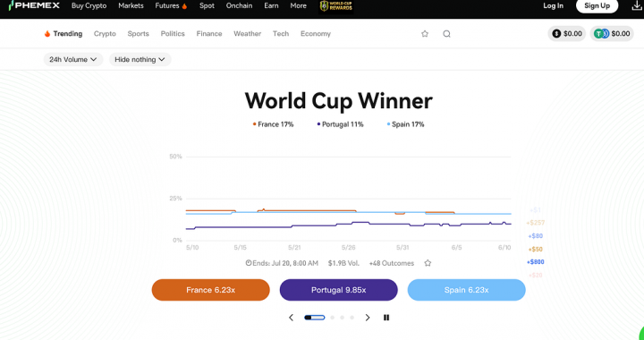Open Spot menu

pos(207,5)
